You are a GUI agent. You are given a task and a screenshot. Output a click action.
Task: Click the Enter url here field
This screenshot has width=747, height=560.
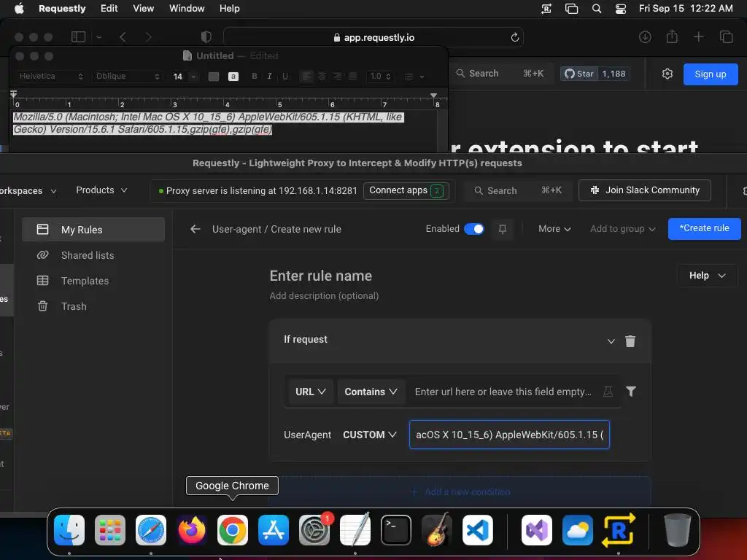503,392
